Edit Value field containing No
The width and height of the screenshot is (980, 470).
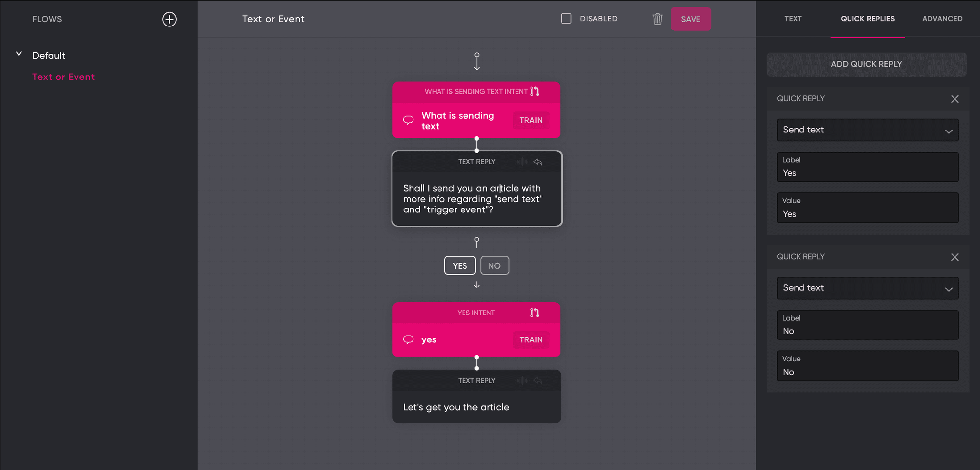coord(868,366)
